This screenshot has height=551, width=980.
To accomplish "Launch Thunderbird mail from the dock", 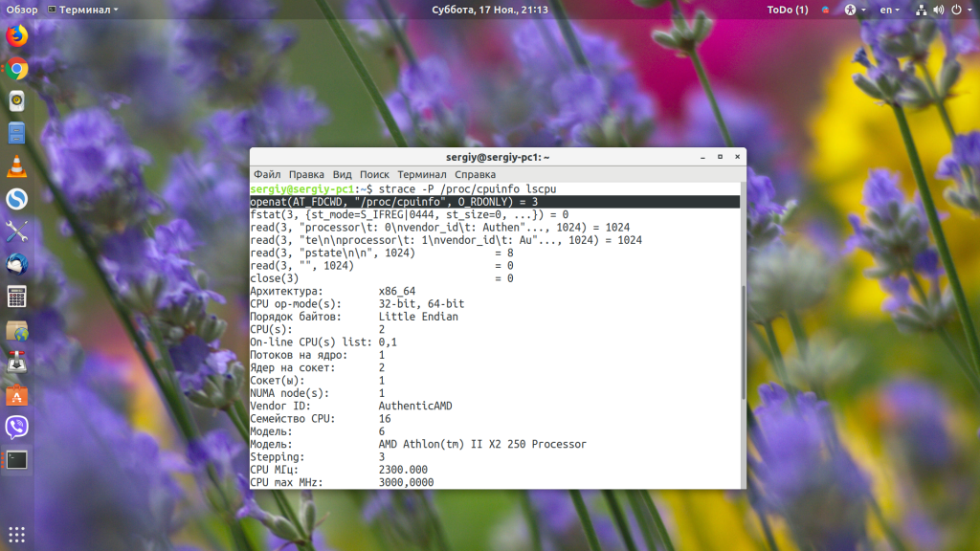I will pos(17,264).
